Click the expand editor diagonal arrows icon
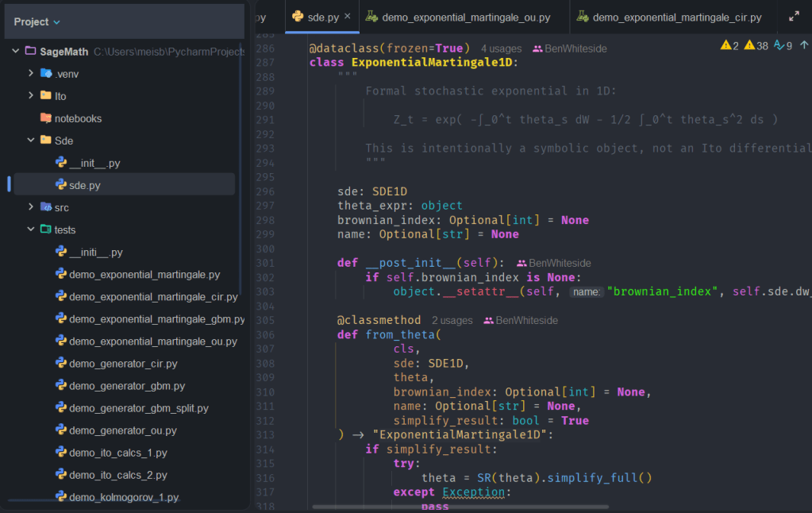This screenshot has width=812, height=513. (794, 14)
